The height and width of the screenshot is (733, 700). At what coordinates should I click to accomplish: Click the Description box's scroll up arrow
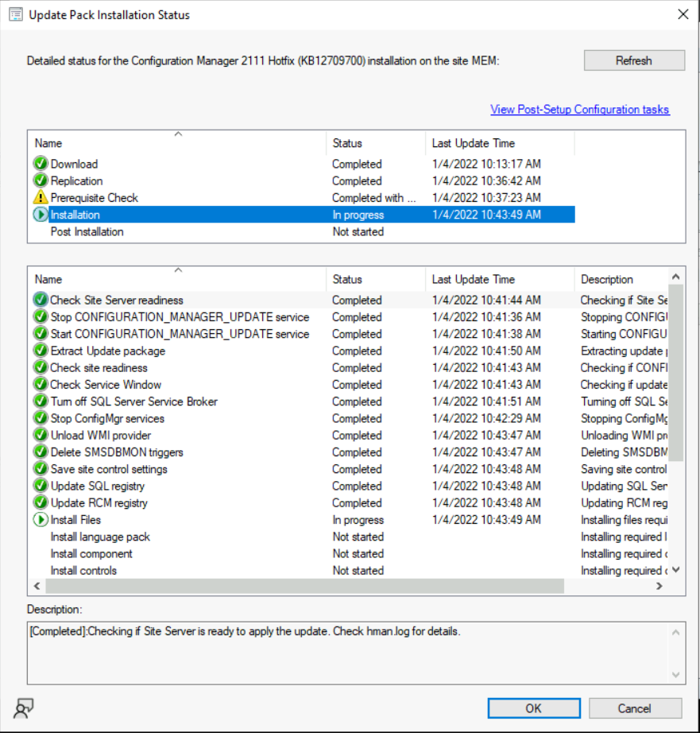click(x=675, y=633)
